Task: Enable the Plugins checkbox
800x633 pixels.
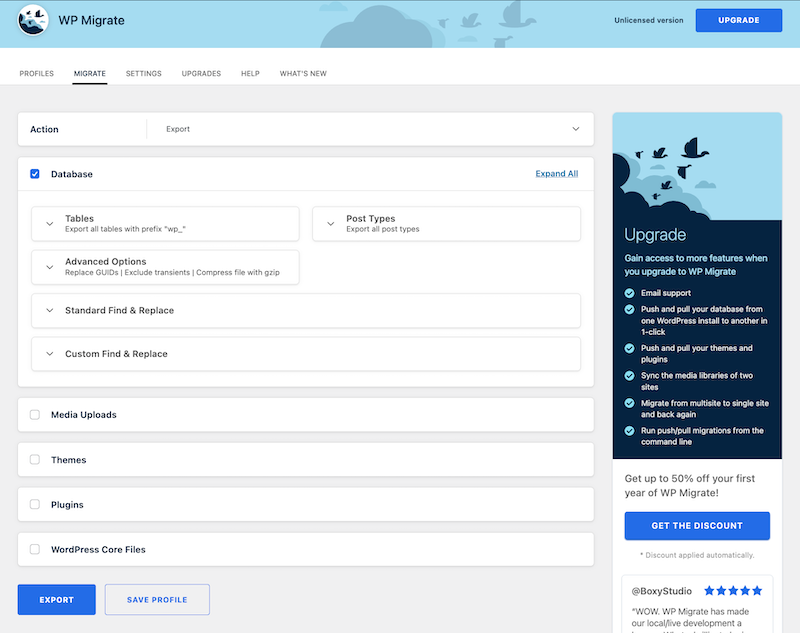Action: (35, 504)
